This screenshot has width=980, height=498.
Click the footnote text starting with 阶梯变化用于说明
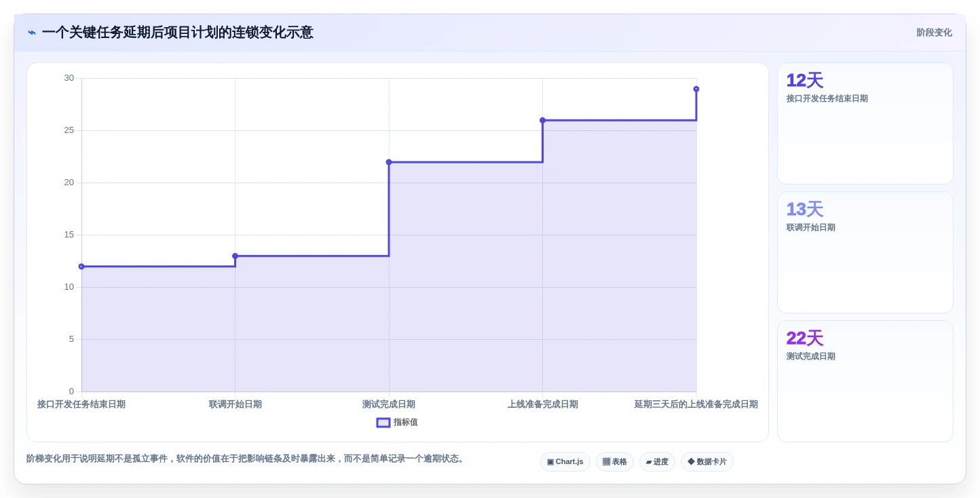(x=247, y=459)
